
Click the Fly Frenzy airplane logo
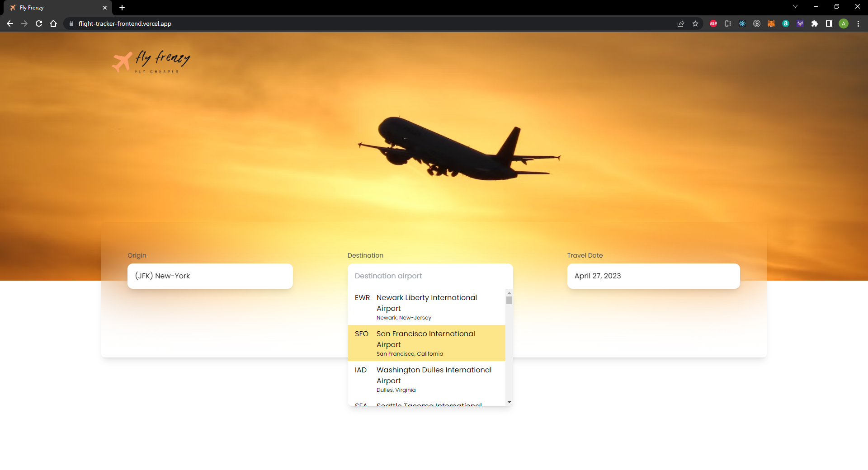(151, 62)
